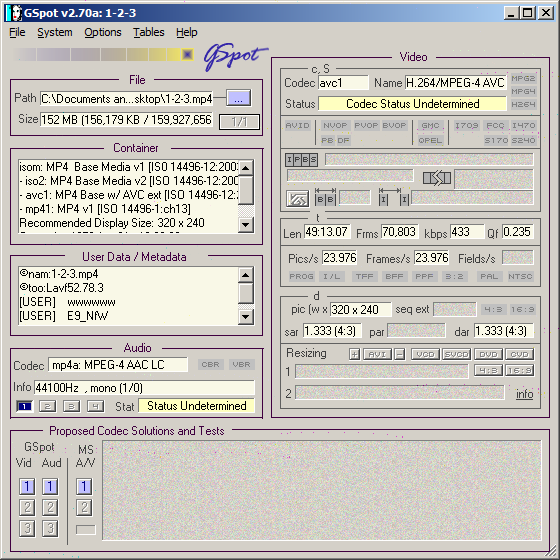Click GSpot Aud solution button 2
This screenshot has width=560, height=560.
click(50, 508)
